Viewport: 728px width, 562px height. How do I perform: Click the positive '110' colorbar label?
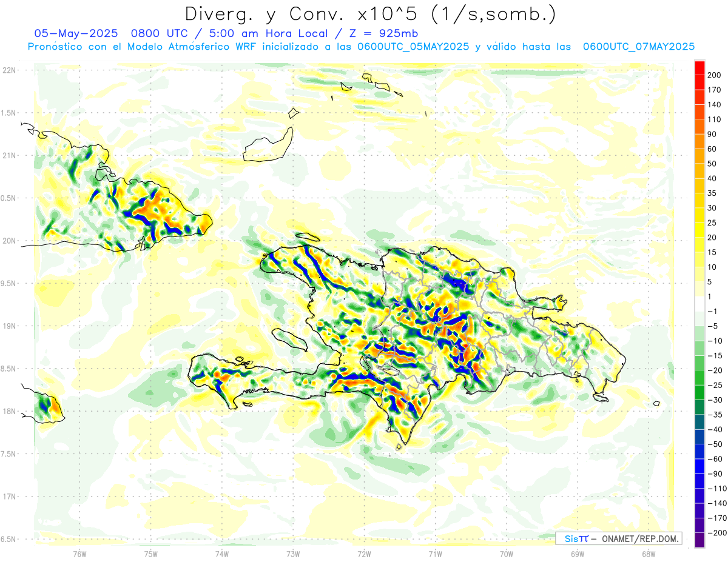click(x=715, y=119)
